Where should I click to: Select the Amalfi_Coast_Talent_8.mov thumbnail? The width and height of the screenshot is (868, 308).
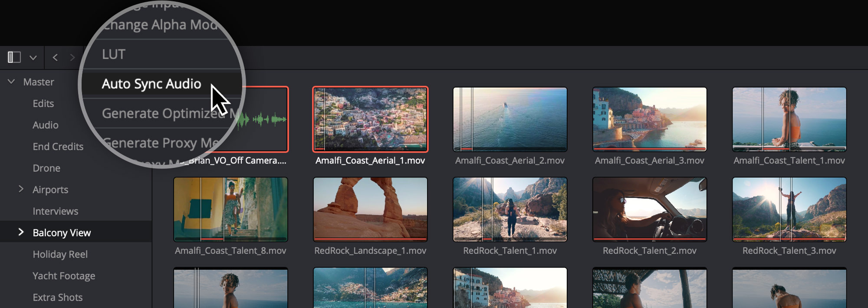point(230,210)
